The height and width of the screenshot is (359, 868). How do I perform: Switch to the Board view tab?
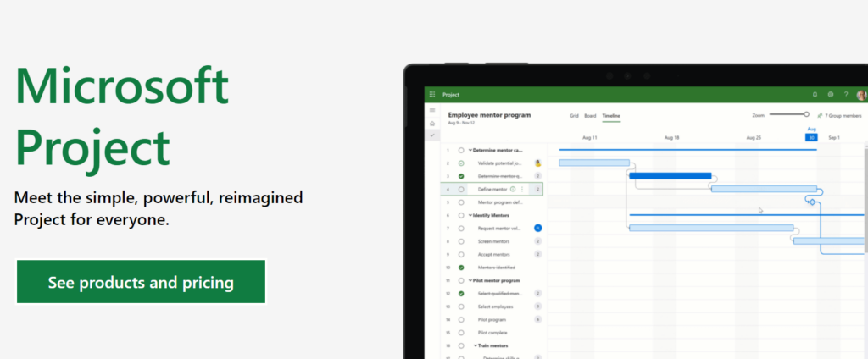[x=590, y=116]
